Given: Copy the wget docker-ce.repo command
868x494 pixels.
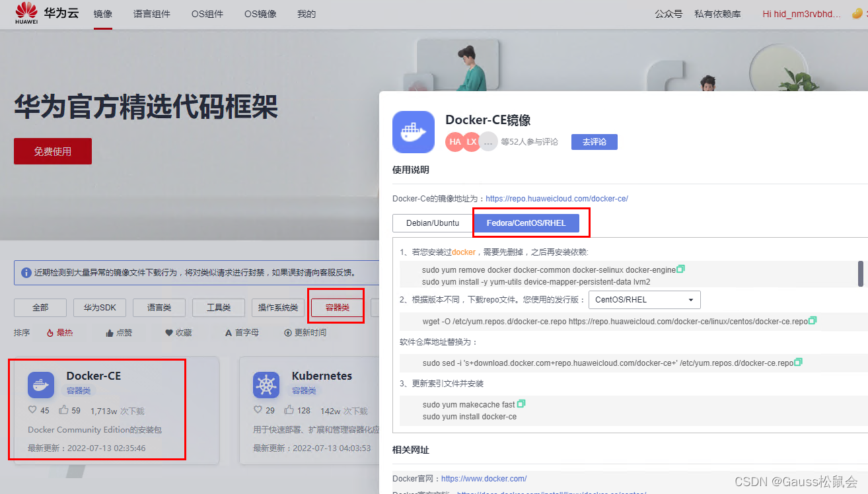Looking at the screenshot, I should point(813,320).
